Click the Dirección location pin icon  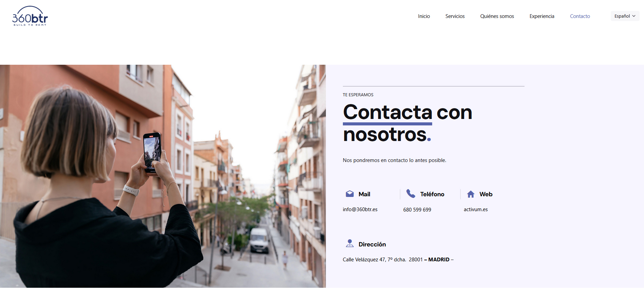pos(350,243)
